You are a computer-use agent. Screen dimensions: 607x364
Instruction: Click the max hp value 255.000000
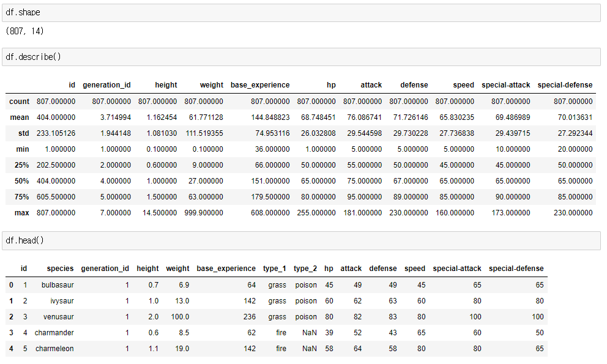(x=316, y=213)
